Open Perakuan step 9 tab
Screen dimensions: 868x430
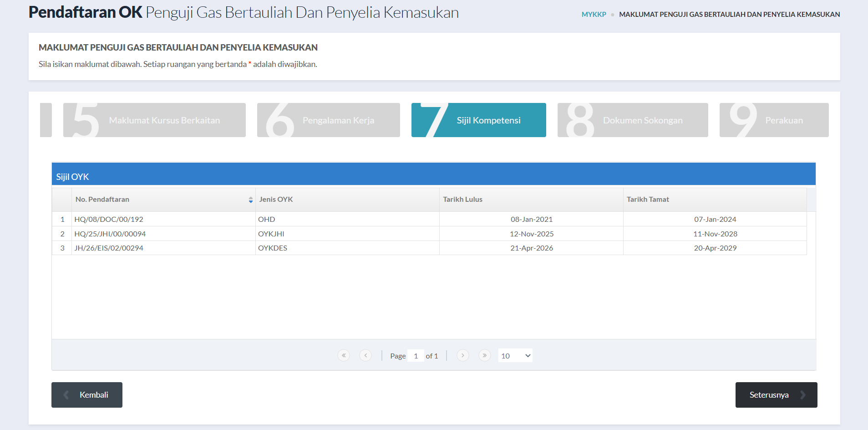774,120
